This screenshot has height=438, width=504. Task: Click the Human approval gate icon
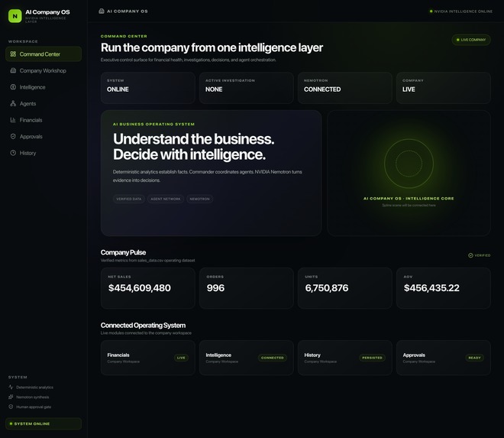click(11, 407)
